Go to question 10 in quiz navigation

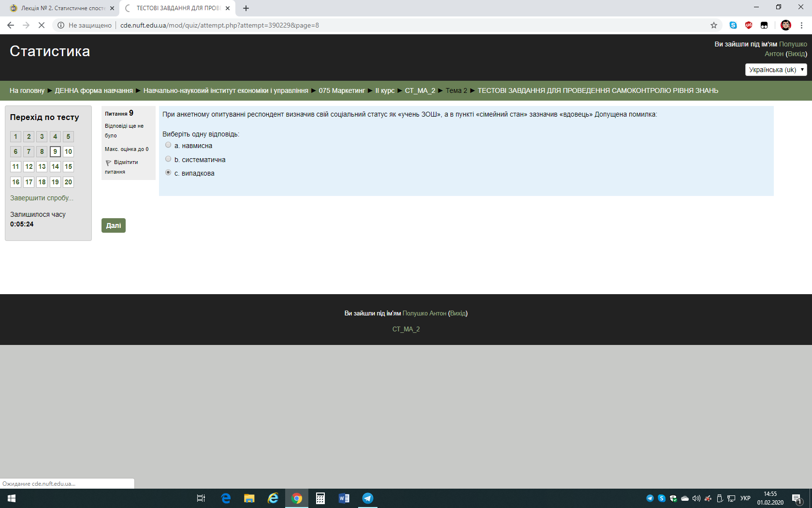pos(68,151)
